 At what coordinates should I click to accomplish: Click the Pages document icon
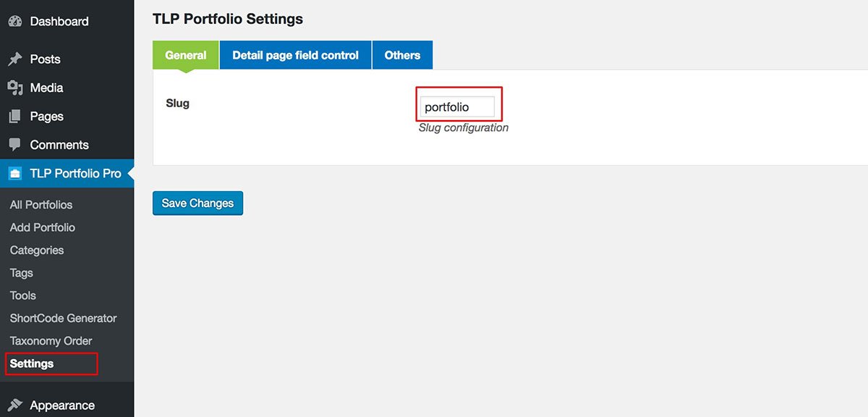(15, 117)
